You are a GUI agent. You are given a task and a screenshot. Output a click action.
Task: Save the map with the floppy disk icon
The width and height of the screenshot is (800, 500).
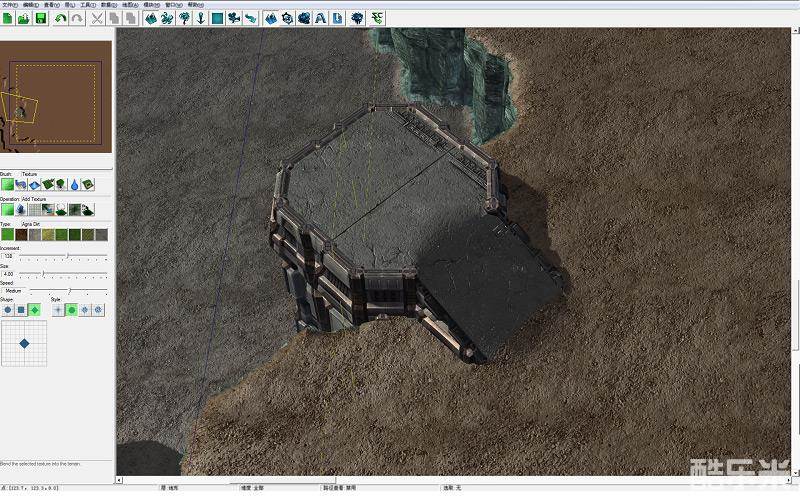(x=40, y=18)
